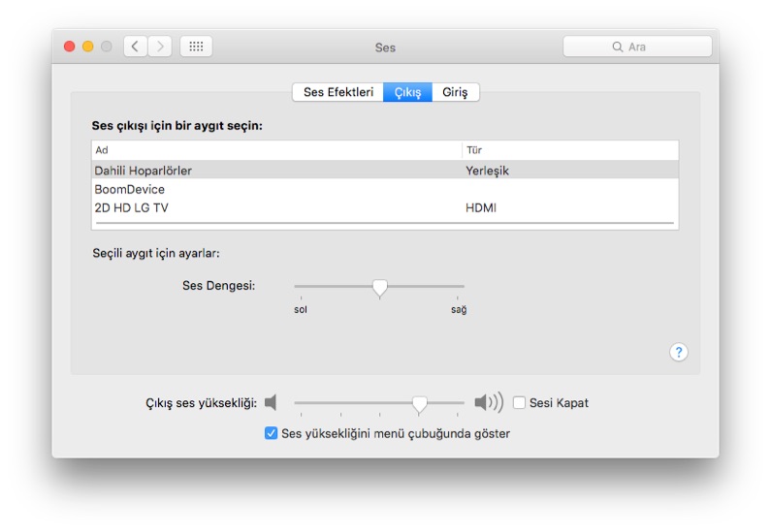Switch to the Ses Efektleri tab

pyautogui.click(x=337, y=92)
